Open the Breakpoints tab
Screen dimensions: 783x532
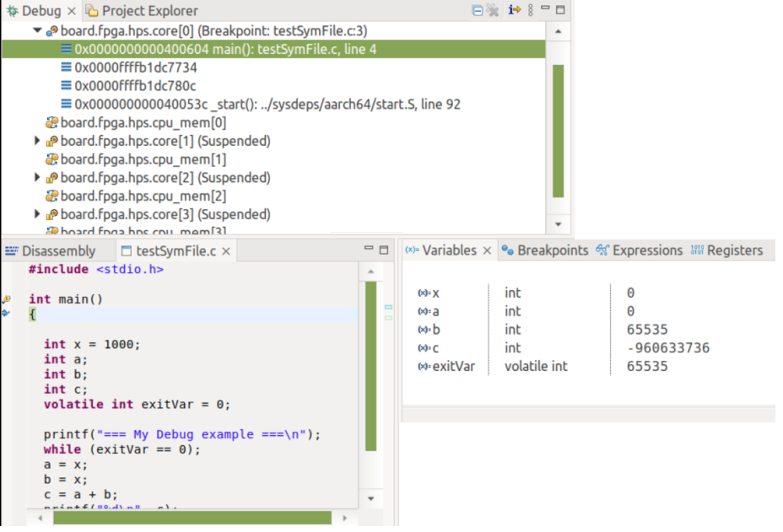544,250
